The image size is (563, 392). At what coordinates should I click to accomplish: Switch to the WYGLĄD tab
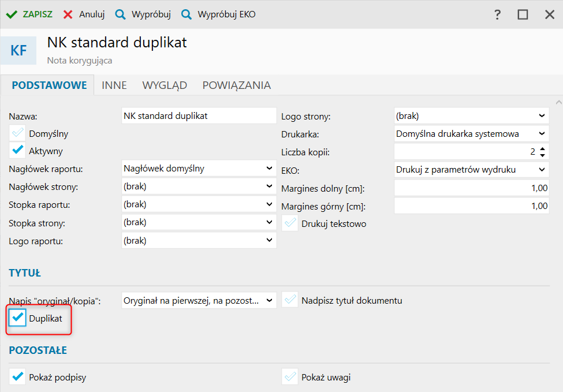[x=165, y=85]
